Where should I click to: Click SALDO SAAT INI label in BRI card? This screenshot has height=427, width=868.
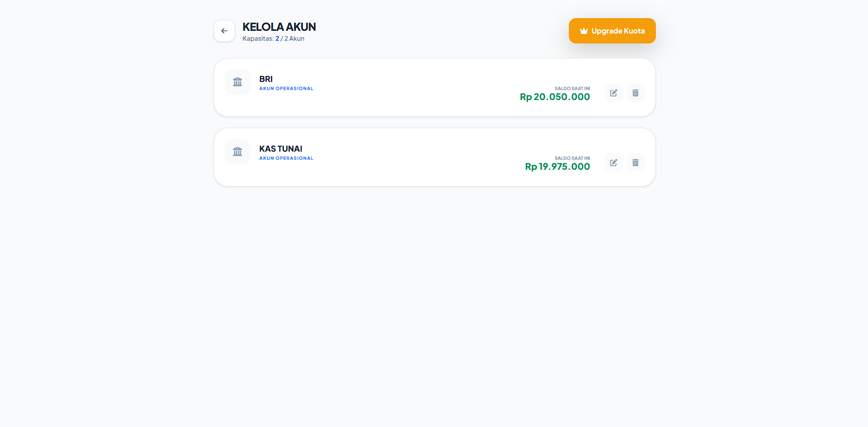coord(572,89)
